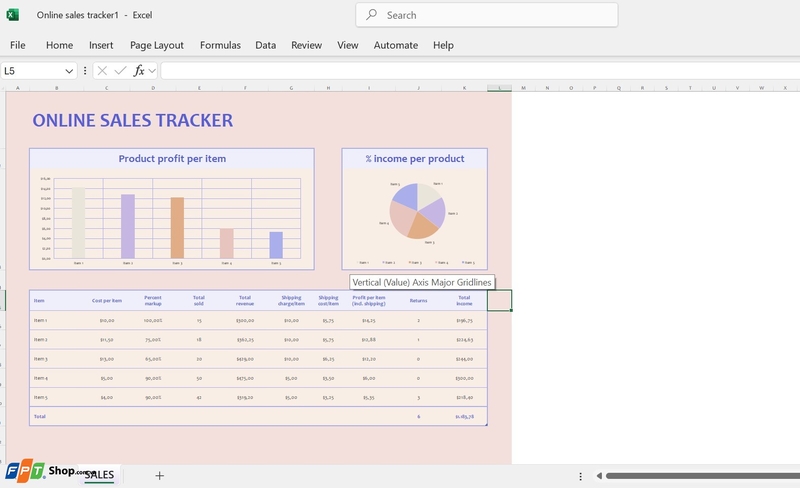This screenshot has height=488, width=800.
Task: Click inside the formula bar input
Action: coord(480,71)
